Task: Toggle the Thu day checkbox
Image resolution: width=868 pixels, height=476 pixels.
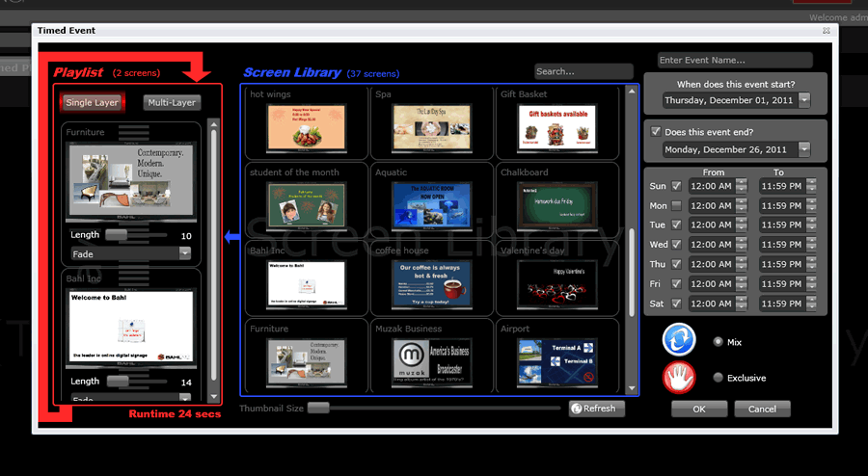Action: click(x=676, y=264)
